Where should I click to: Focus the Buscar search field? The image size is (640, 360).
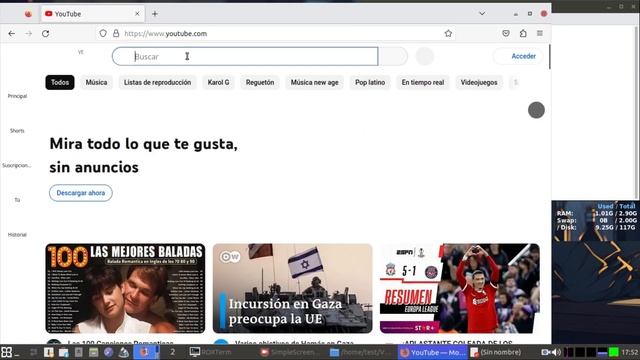[245, 56]
